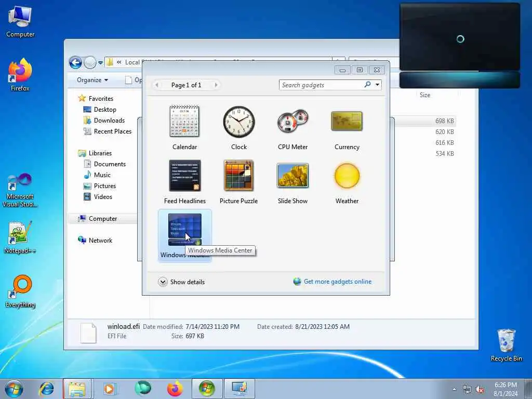Select Favorites in Explorer navigation pane
This screenshot has width=532, height=399.
tap(101, 98)
